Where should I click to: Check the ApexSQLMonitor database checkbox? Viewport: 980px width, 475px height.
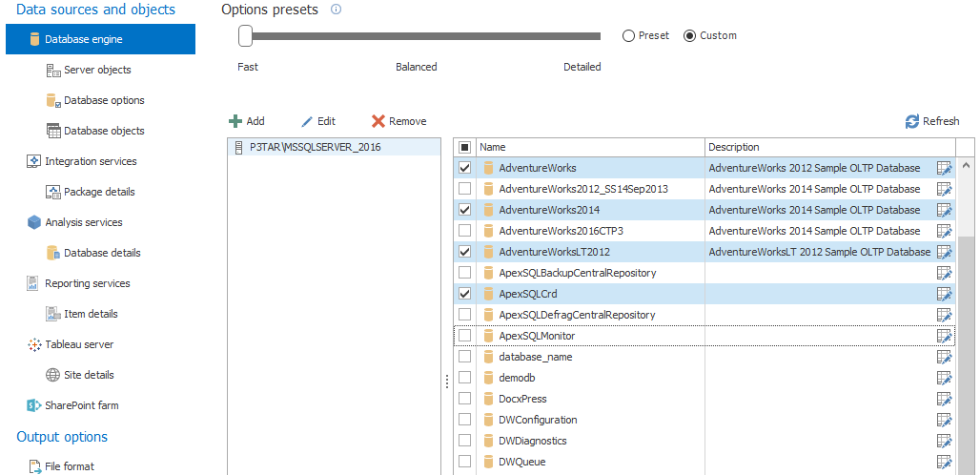(x=465, y=336)
